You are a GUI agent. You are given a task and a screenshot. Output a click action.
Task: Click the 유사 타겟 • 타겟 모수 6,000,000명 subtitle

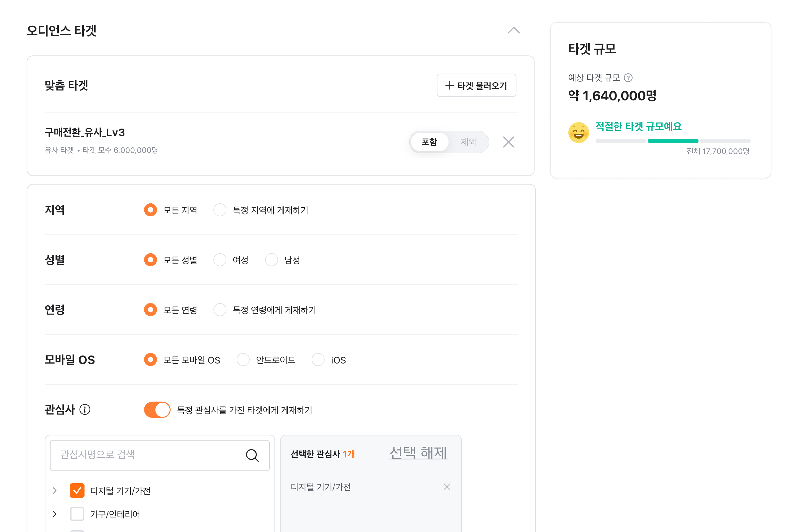[x=101, y=150]
